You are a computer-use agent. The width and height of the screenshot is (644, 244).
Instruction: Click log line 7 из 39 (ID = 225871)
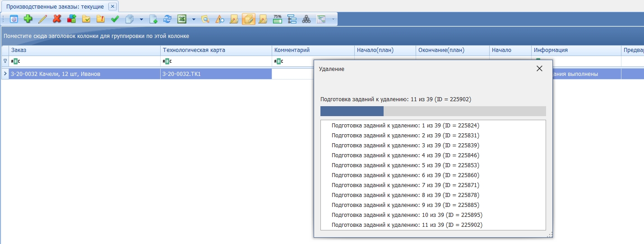pos(405,185)
